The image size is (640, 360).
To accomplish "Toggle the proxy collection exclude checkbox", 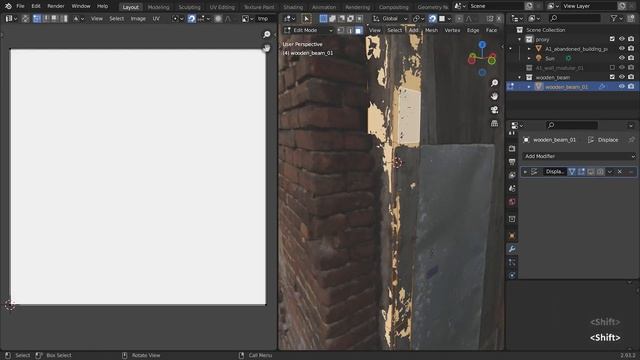I will pyautogui.click(x=612, y=39).
